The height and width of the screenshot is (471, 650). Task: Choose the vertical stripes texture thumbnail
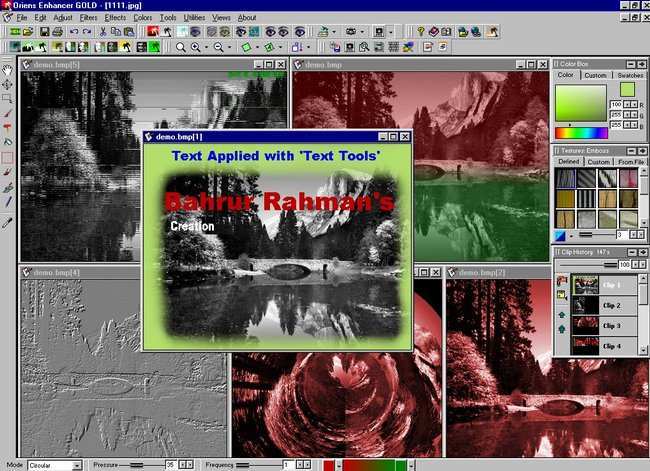click(x=586, y=199)
